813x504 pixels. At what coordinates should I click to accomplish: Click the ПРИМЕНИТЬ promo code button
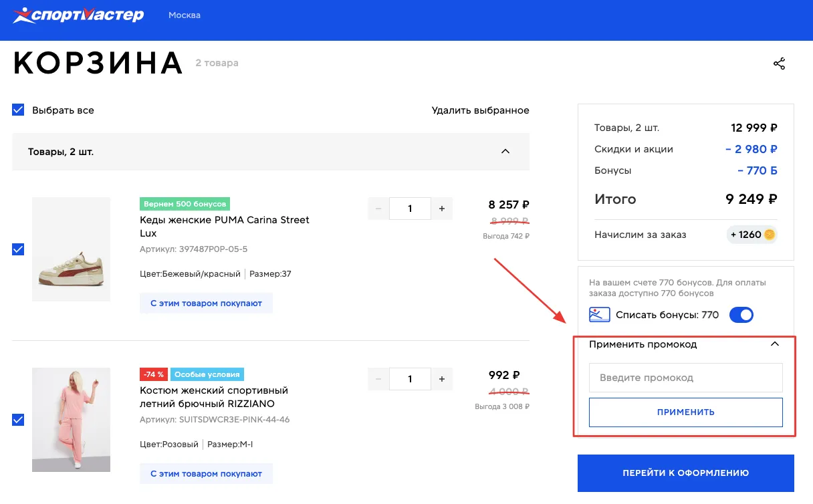(x=685, y=412)
